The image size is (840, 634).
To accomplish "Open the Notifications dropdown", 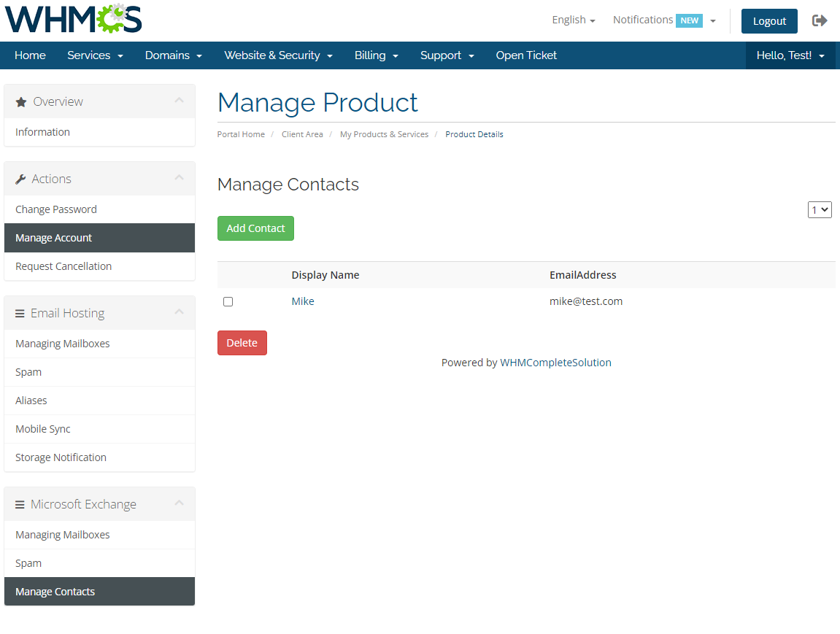I will coord(664,20).
